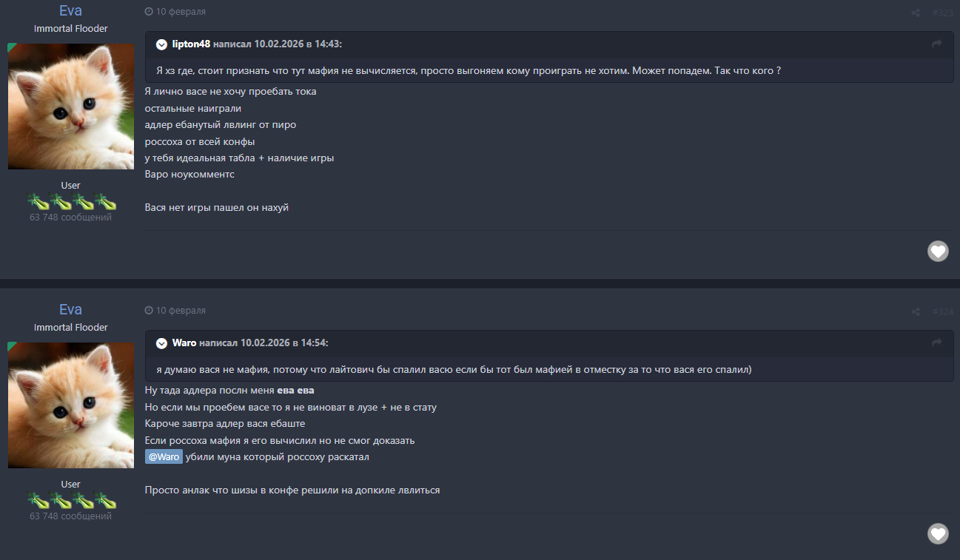Viewport: 960px width, 560px height.
Task: Open Eva's profile from post #323 username
Action: pyautogui.click(x=70, y=11)
